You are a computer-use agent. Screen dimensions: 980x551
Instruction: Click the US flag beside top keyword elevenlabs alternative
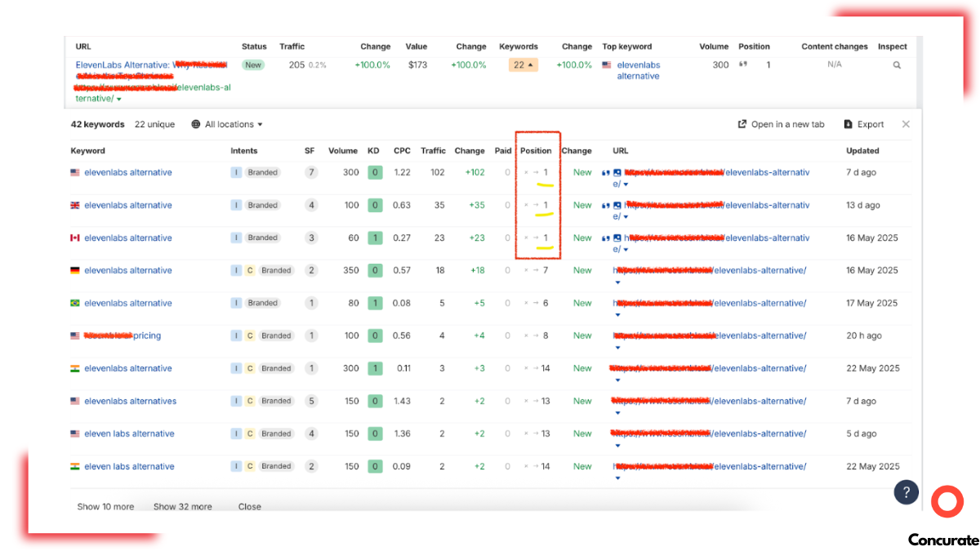[607, 65]
